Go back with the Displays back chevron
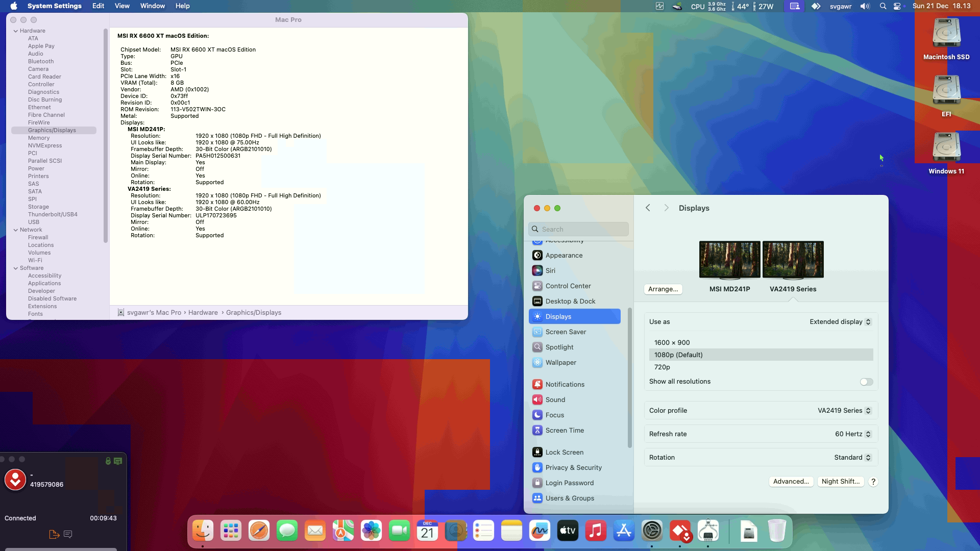980x551 pixels. (x=648, y=208)
